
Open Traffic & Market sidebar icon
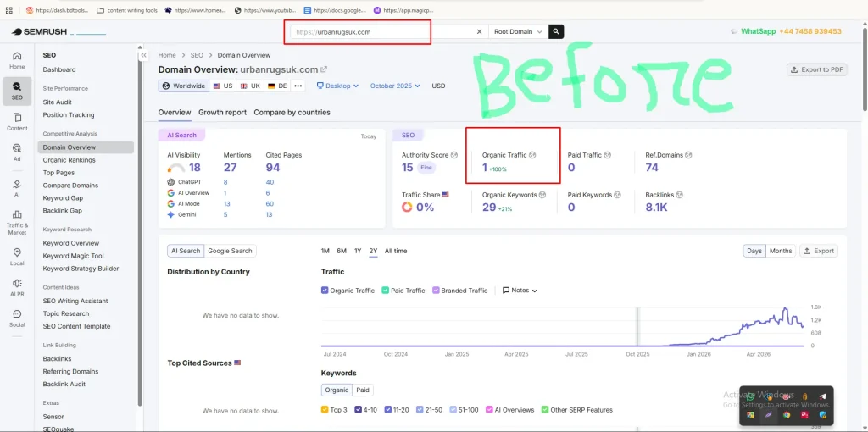point(17,223)
